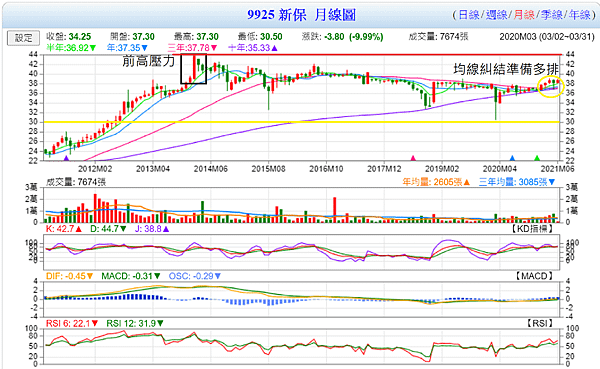Select the 月線 monthly chart link
The height and width of the screenshot is (369, 600).
click(524, 15)
